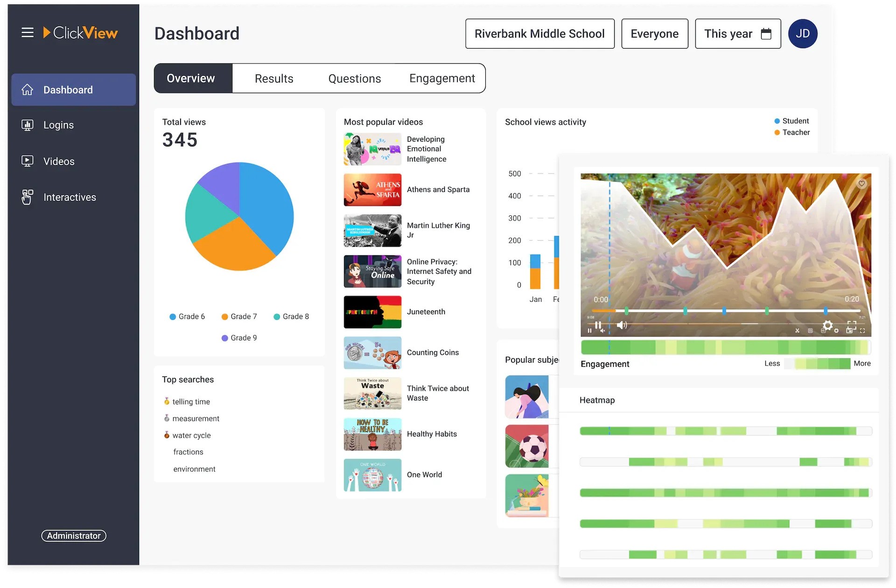Open the hamburger menu next to ClickView logo

pyautogui.click(x=27, y=33)
